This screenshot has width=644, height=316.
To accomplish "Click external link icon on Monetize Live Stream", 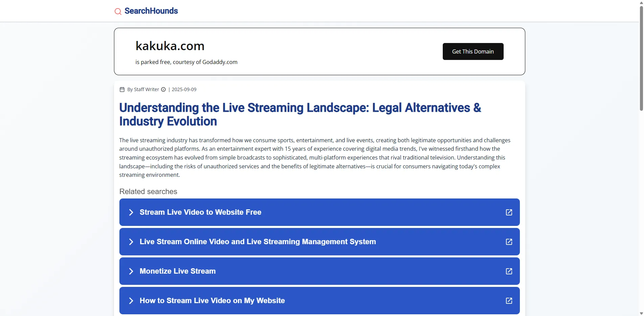I will click(x=509, y=271).
